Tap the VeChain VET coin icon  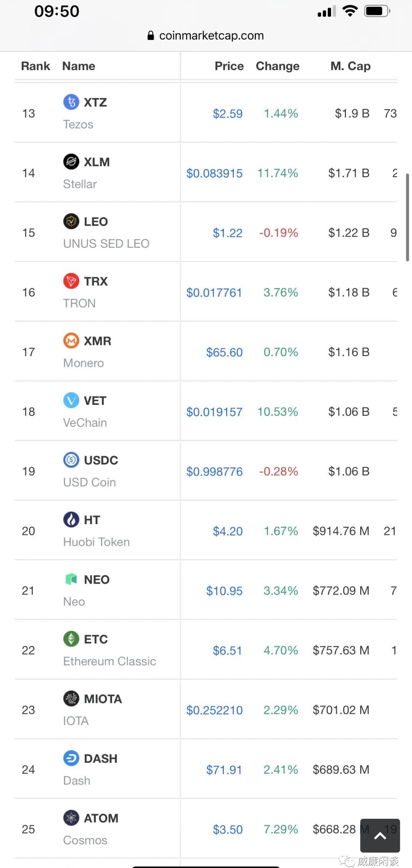pos(71,400)
